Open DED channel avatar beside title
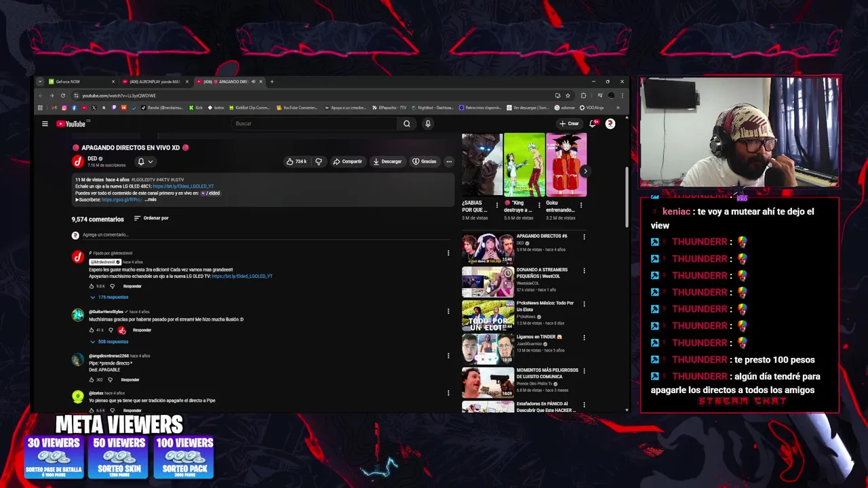The height and width of the screenshot is (488, 868). (x=78, y=161)
